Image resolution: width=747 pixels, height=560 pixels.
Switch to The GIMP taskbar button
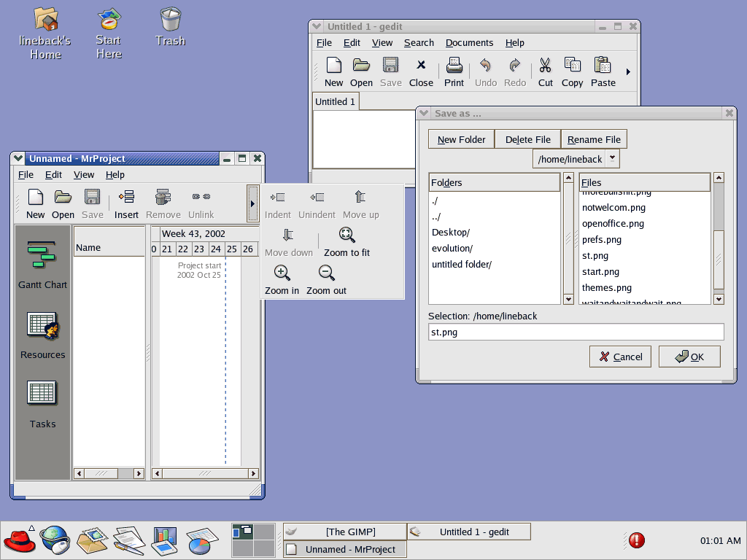(345, 532)
